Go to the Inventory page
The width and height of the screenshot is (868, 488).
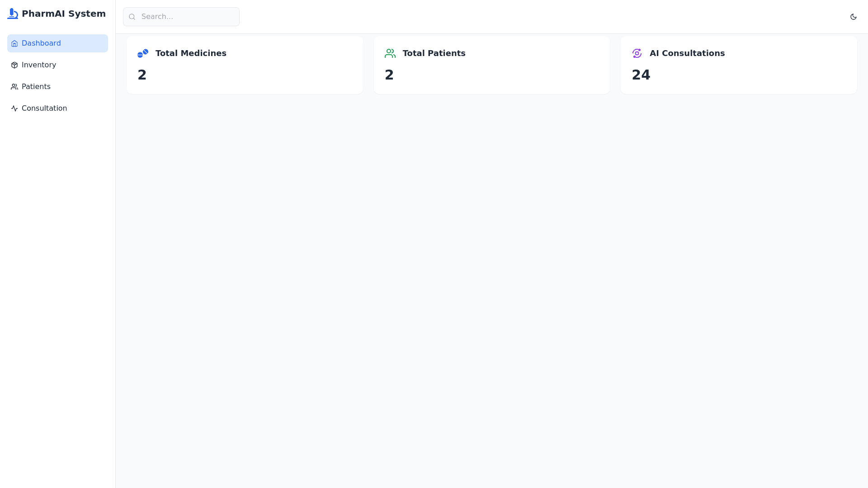point(39,65)
